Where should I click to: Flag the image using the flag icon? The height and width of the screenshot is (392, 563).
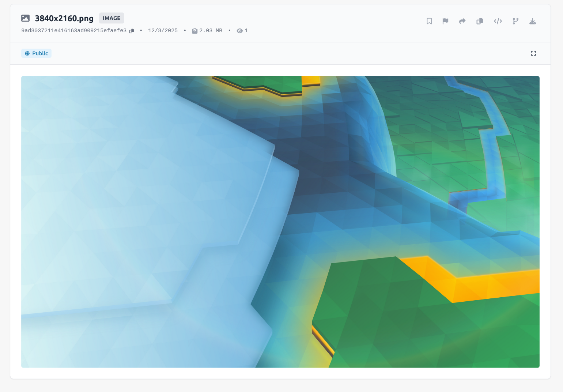(x=445, y=21)
